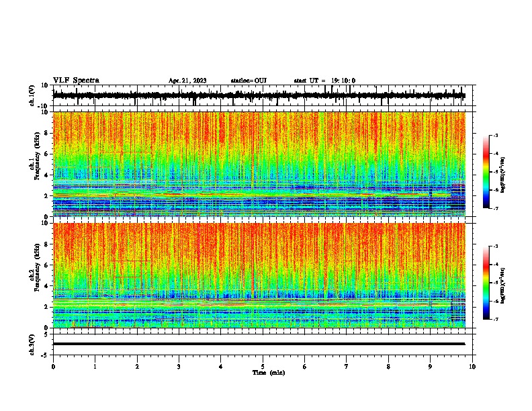Click the "start UT = 19:10:0" text
This screenshot has height=411, width=532.
click(x=324, y=81)
